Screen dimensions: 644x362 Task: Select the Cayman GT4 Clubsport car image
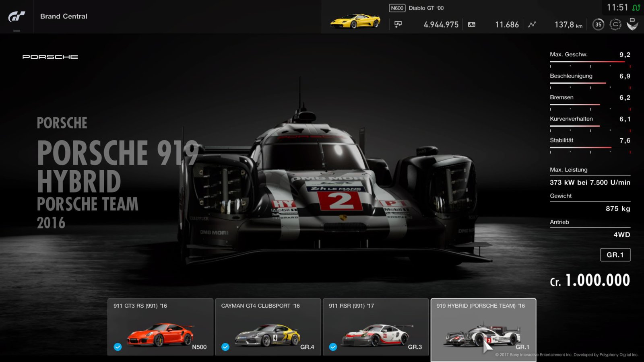tap(268, 335)
